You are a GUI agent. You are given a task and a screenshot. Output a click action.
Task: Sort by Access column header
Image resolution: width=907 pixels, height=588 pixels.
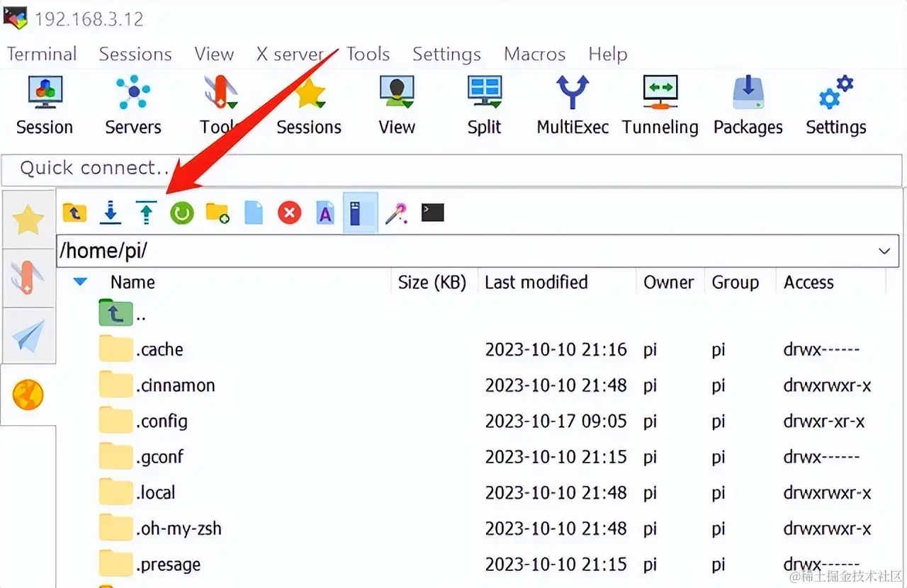(809, 282)
